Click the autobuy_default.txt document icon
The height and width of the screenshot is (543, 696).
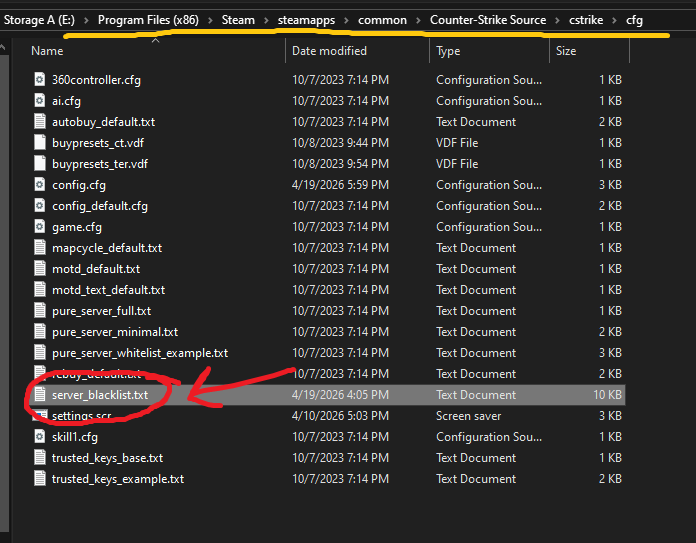40,121
